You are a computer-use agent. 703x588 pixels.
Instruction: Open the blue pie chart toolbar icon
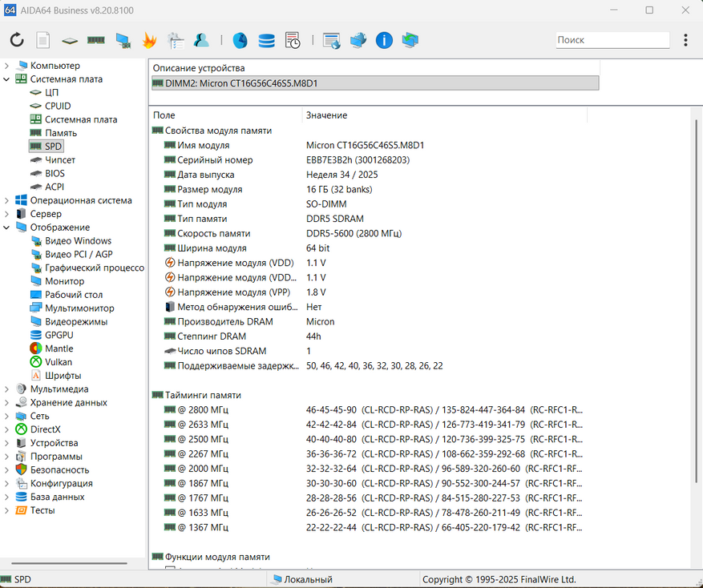click(240, 40)
